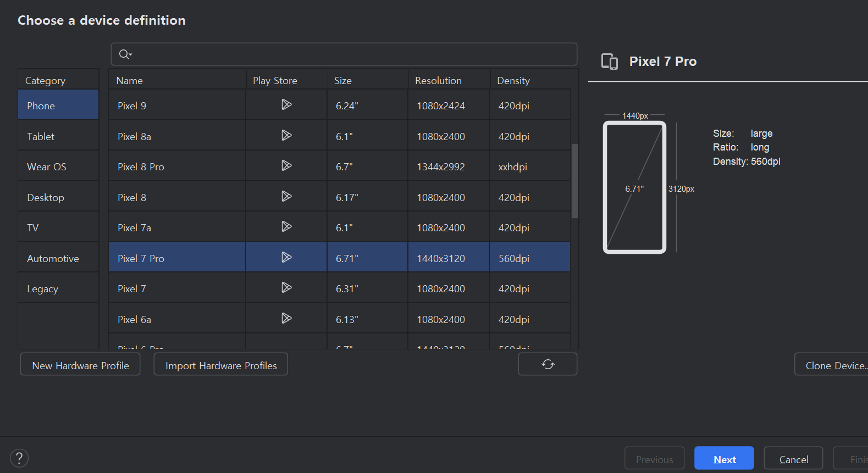The width and height of the screenshot is (868, 473).
Task: Select the Wear OS category
Action: (58, 166)
